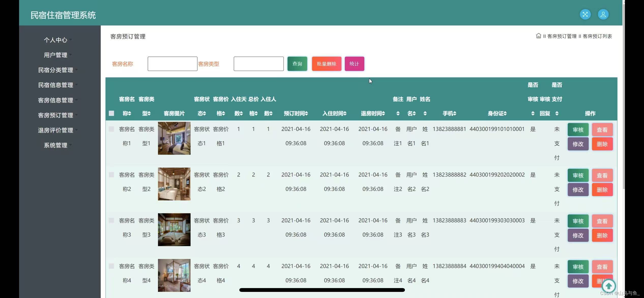Screen dimensions: 644x298
Task: Expand the 系统管理 sidebar menu
Action: pos(55,145)
